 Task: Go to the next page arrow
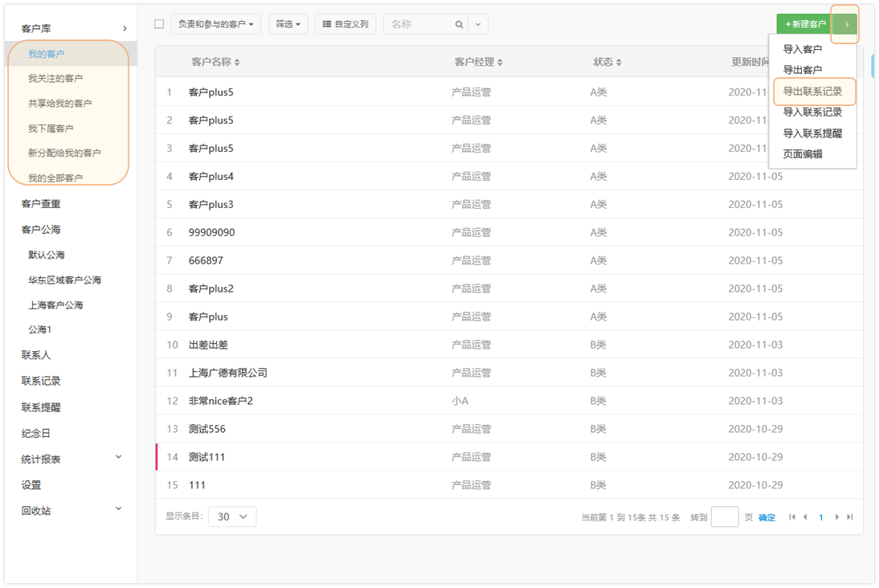click(836, 517)
